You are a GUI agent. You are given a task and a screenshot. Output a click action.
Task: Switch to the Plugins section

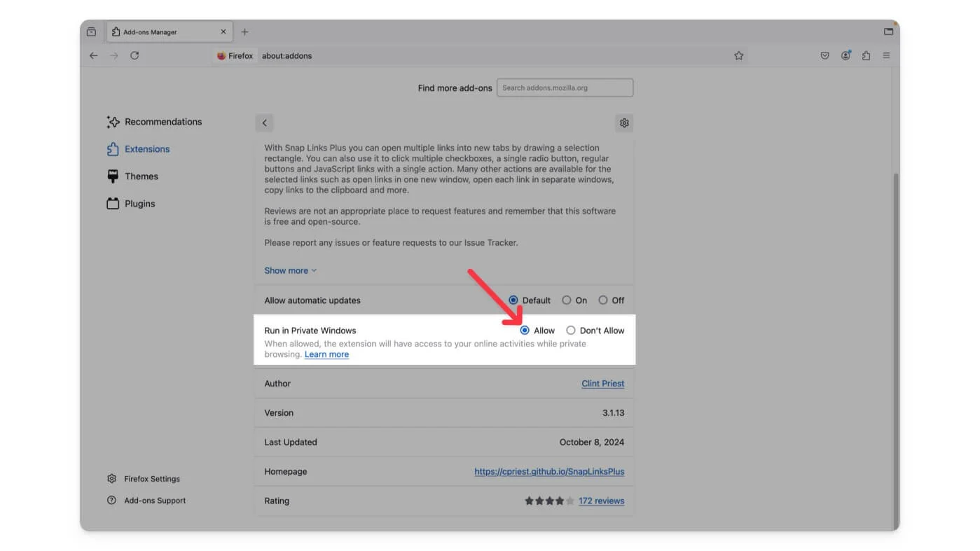[139, 204]
